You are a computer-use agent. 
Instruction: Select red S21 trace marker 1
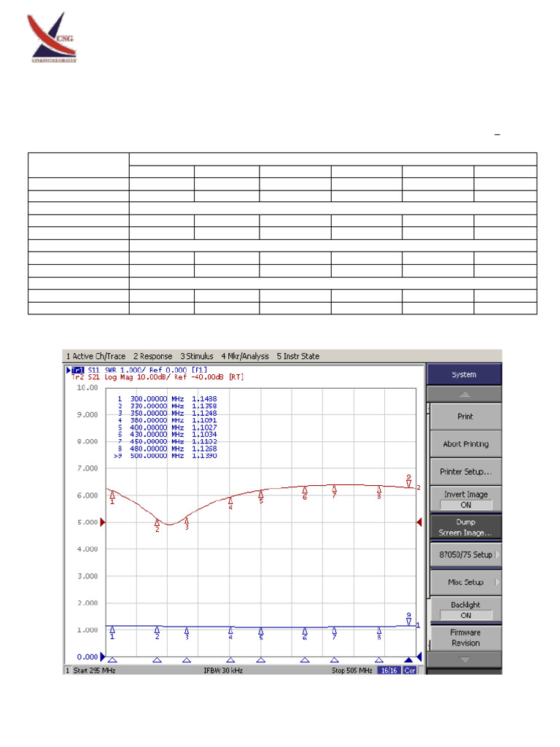pyautogui.click(x=112, y=498)
